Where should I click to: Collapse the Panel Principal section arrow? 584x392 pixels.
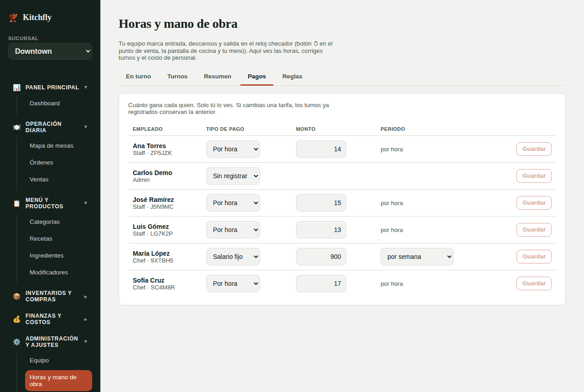[86, 88]
